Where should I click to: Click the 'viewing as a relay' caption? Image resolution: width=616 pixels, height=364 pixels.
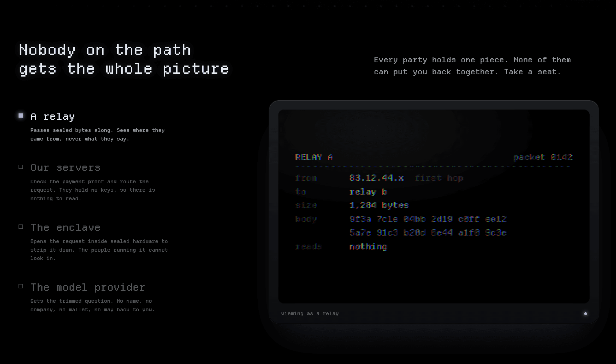[x=310, y=314]
